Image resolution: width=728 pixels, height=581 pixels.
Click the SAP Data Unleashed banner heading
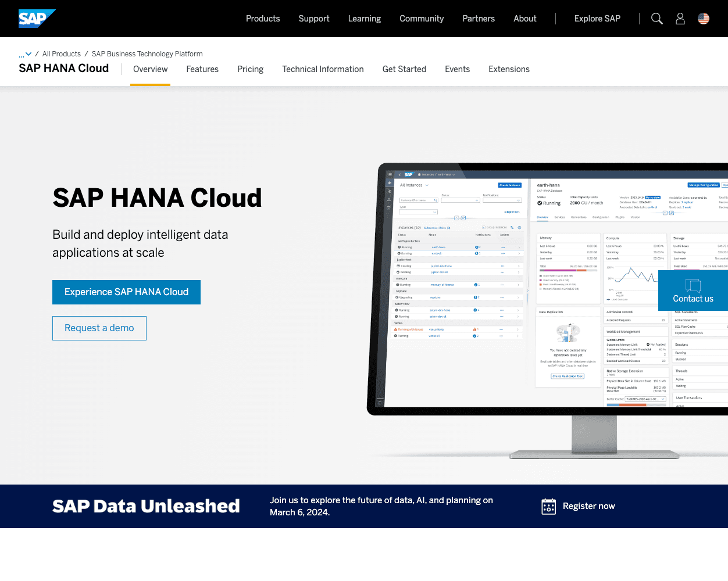click(146, 506)
